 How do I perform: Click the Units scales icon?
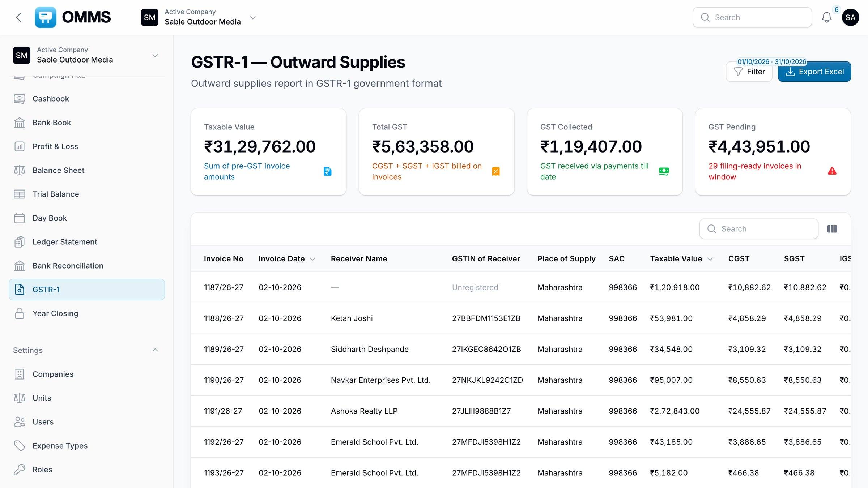(x=20, y=398)
